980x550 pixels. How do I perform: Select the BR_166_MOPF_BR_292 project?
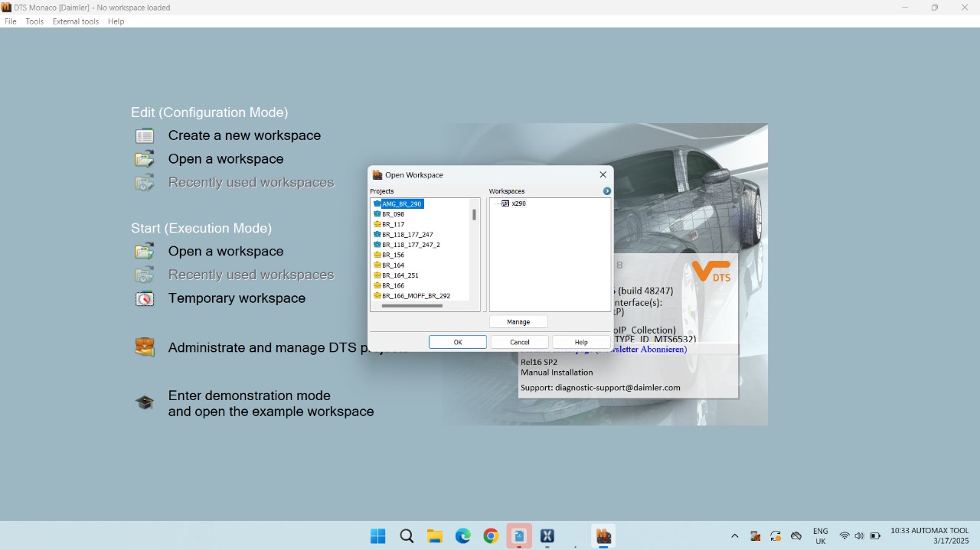(x=416, y=295)
